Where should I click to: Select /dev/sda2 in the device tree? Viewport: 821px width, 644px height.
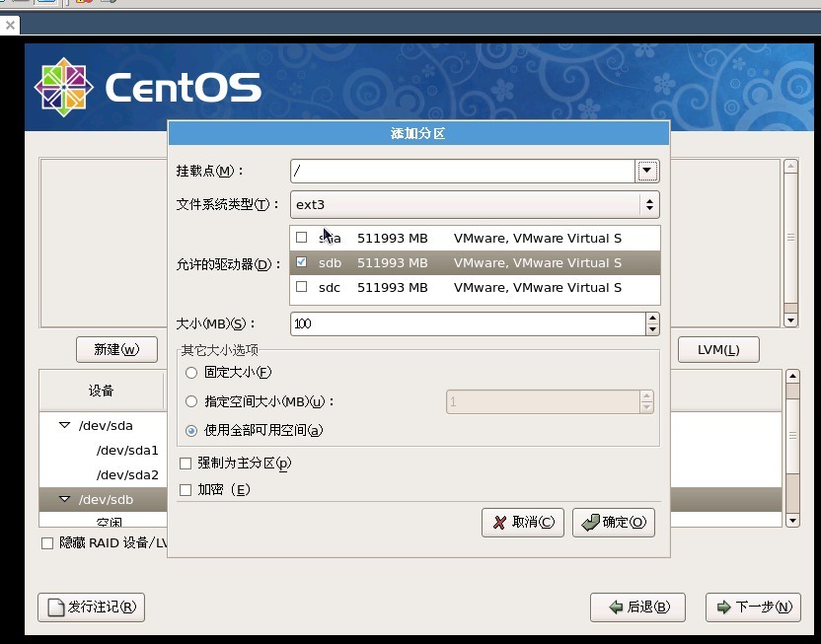click(x=127, y=475)
